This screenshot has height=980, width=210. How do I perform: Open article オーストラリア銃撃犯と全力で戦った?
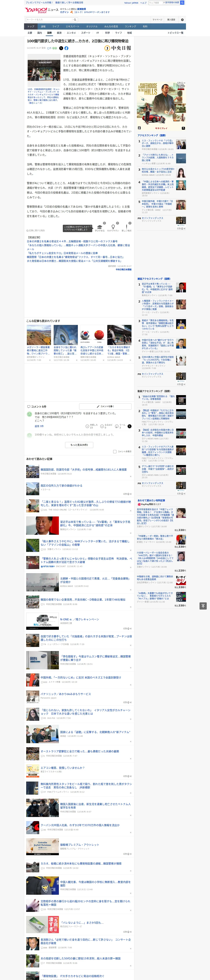pos(80,751)
